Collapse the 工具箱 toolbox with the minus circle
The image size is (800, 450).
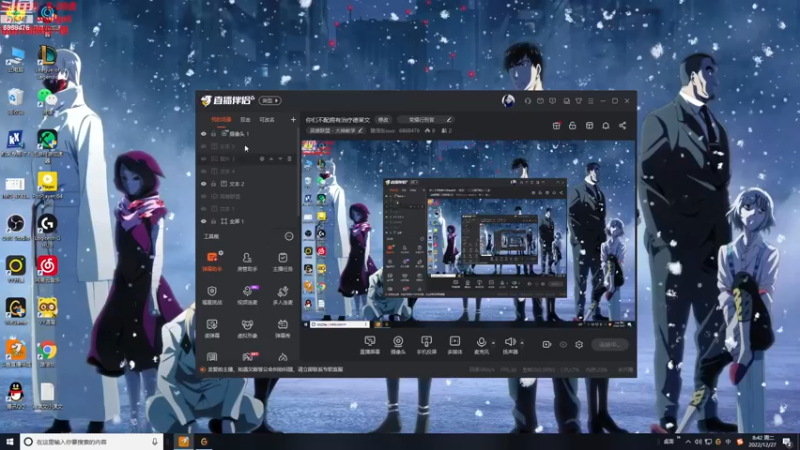(289, 236)
